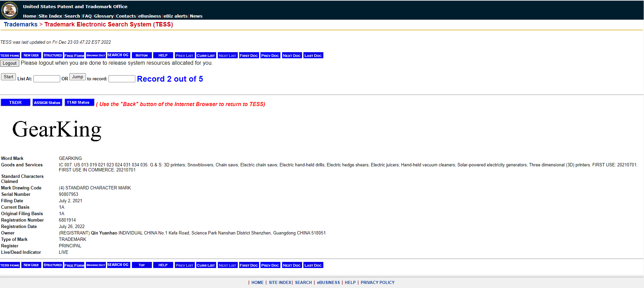Click the ASSIGN Status button
644x288 pixels.
47,102
